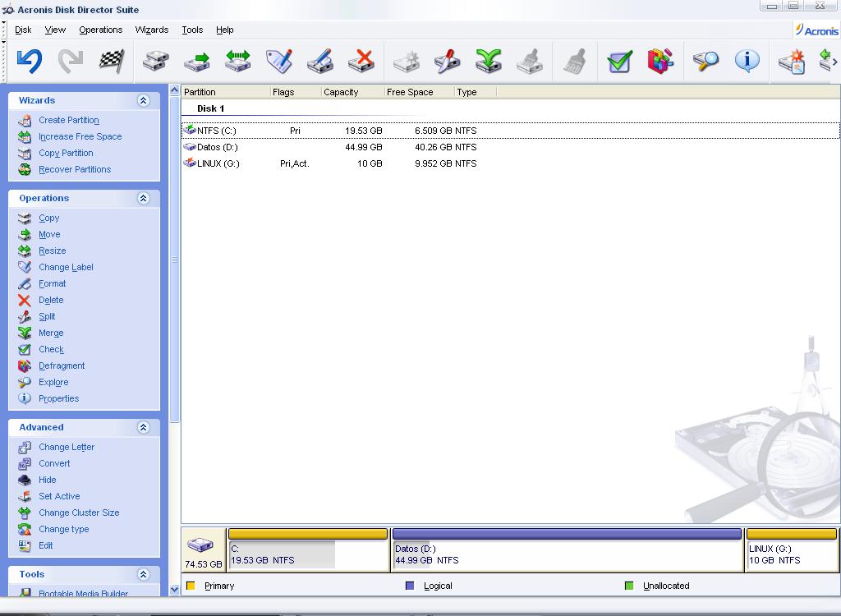Click the Flags column header

coord(296,92)
